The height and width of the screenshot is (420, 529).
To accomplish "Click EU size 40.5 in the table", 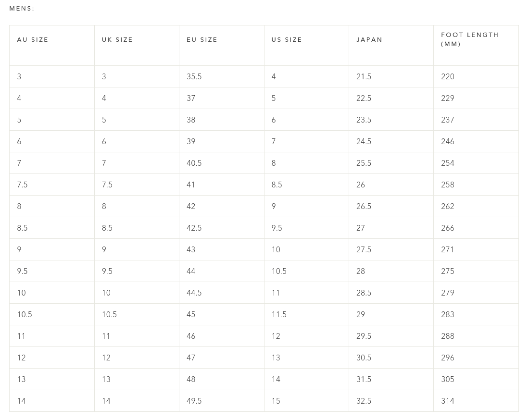I will click(194, 163).
